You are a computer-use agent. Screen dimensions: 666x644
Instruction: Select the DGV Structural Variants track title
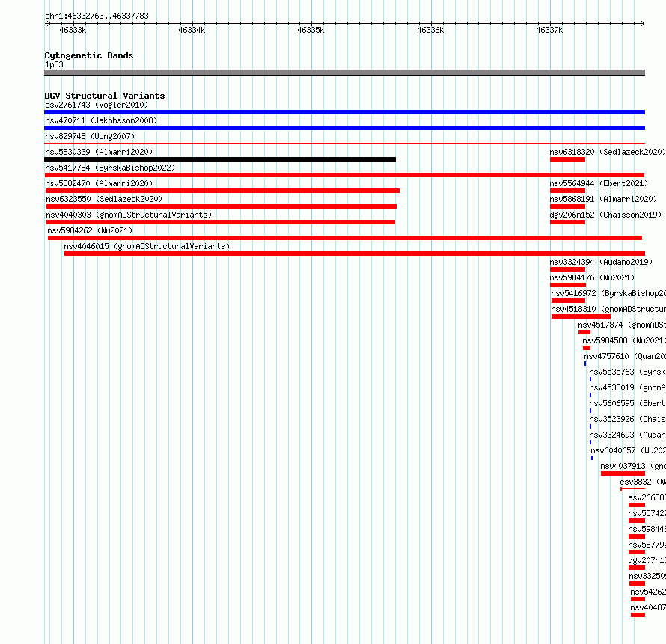[x=105, y=96]
